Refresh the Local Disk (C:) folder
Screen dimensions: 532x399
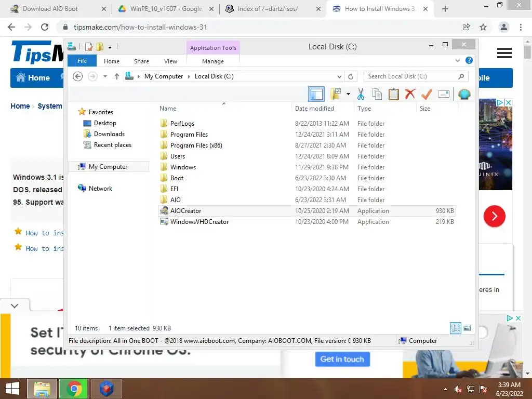pos(351,77)
